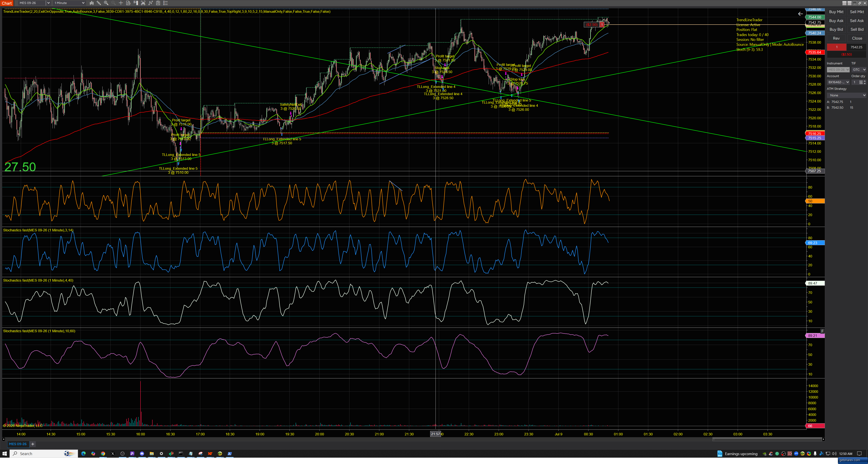The image size is (868, 464).
Task: Click the 12:50 AM system clock
Action: click(x=846, y=454)
